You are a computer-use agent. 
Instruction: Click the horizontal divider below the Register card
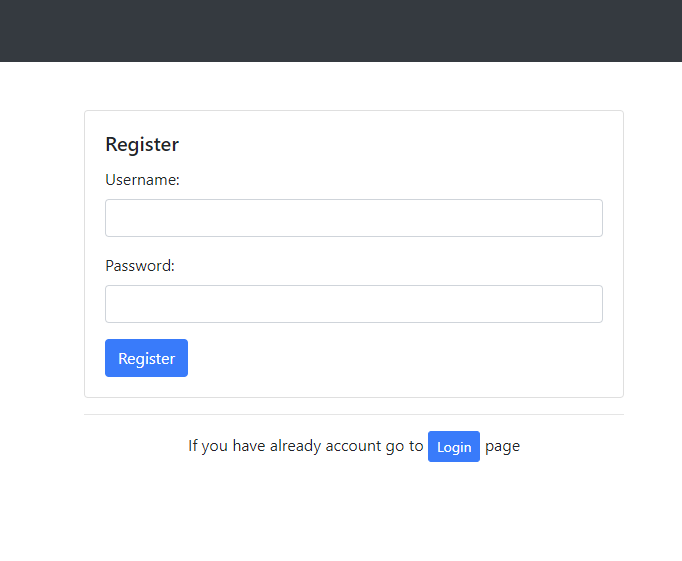(353, 414)
